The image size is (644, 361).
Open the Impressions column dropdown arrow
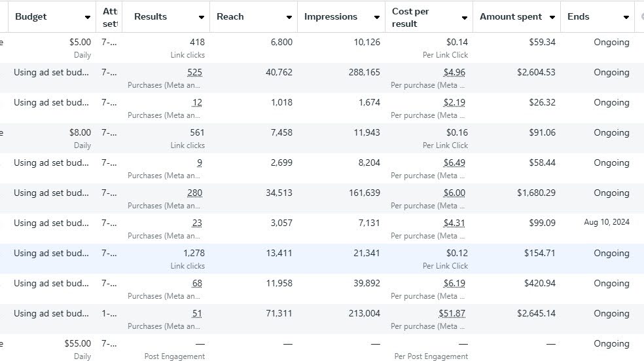pos(376,17)
